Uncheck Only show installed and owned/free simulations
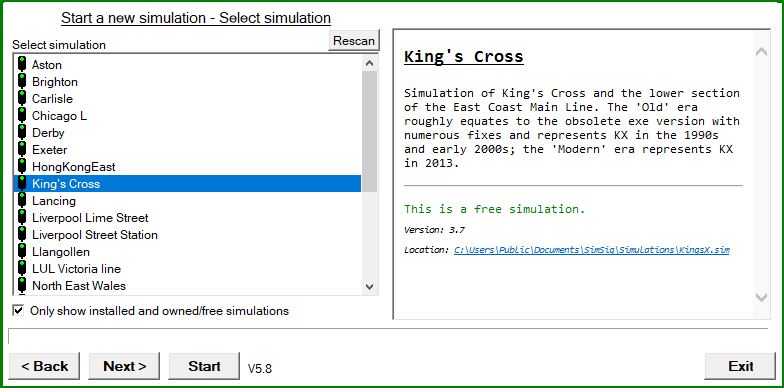This screenshot has height=388, width=784. point(18,310)
